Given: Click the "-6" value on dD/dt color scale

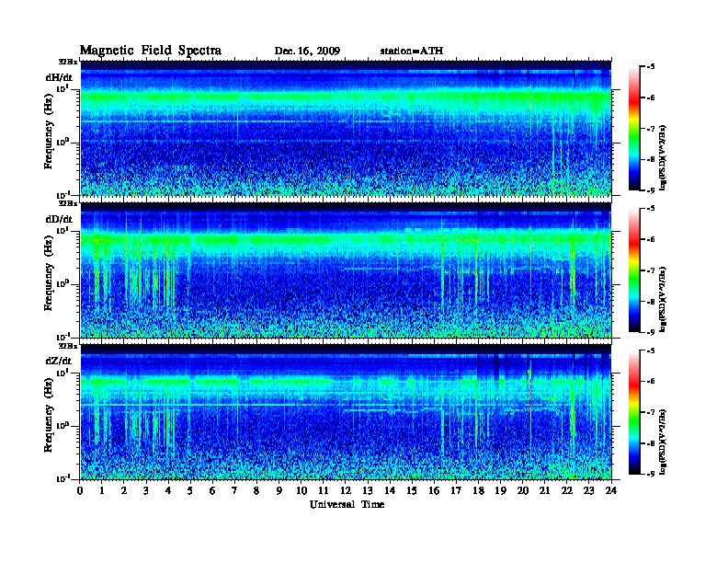Looking at the screenshot, I should coord(651,239).
